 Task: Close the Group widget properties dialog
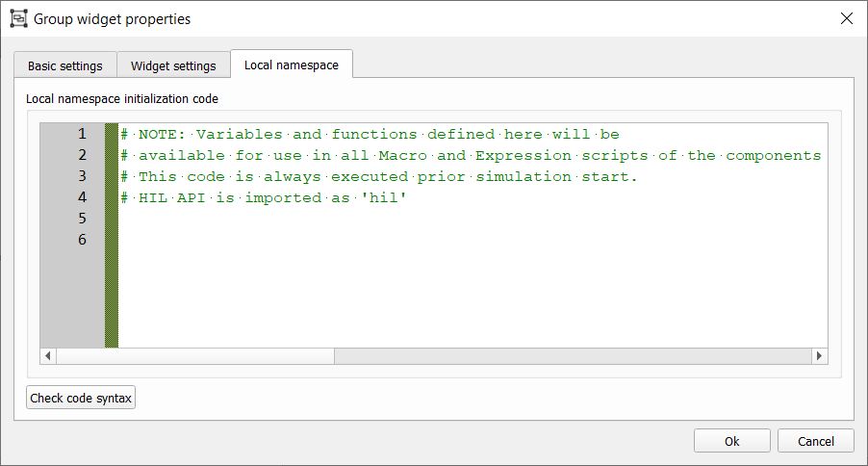(x=847, y=18)
